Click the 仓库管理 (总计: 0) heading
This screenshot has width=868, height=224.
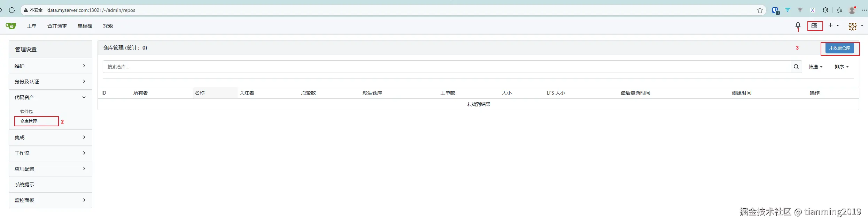125,48
